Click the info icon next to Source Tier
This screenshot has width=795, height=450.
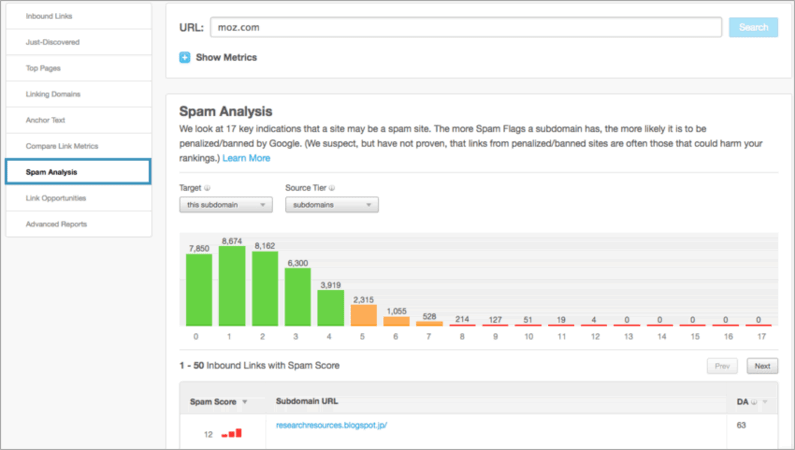(331, 187)
